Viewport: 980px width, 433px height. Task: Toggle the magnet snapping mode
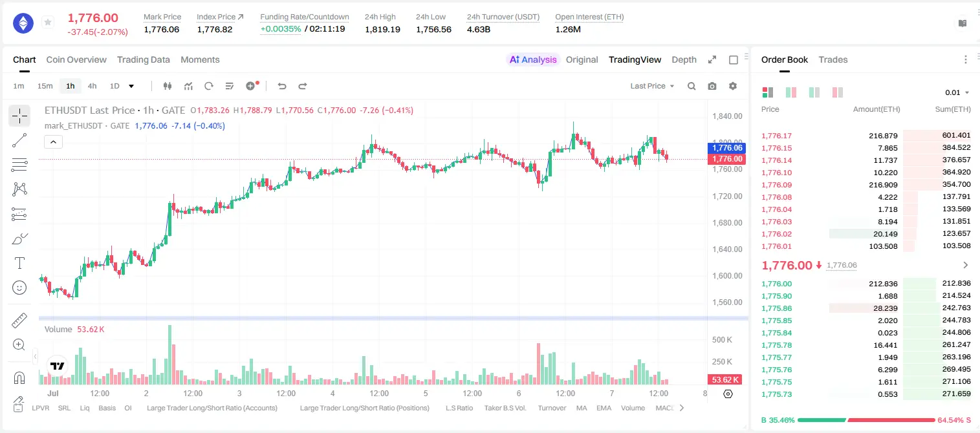pos(19,377)
